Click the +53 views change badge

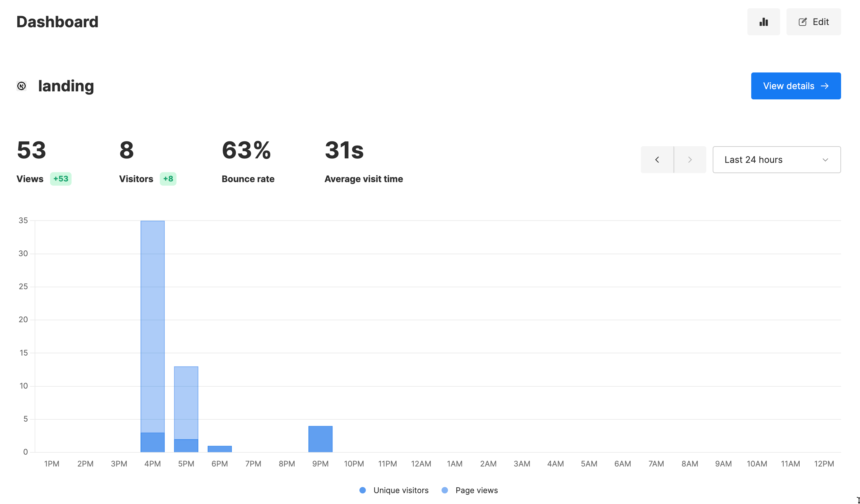(x=61, y=179)
